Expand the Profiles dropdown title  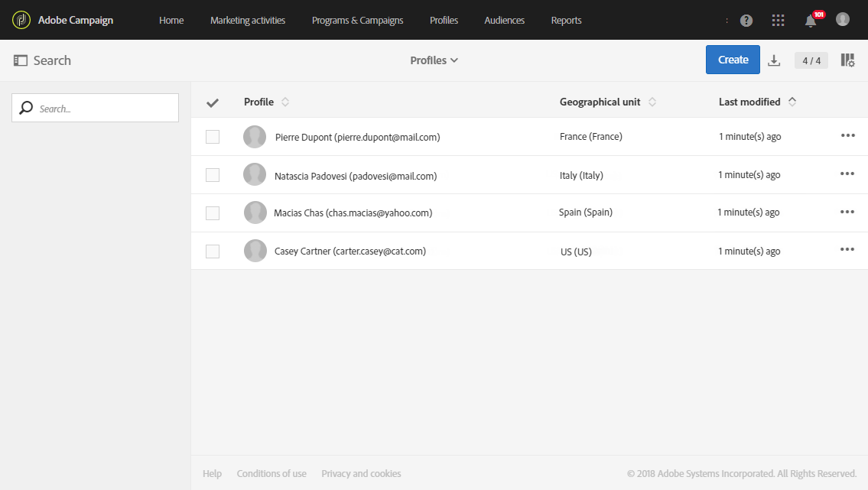coord(434,60)
